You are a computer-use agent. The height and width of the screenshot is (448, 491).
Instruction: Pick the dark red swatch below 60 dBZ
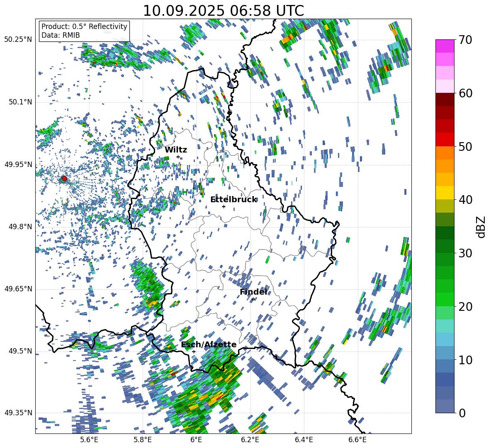(445, 99)
